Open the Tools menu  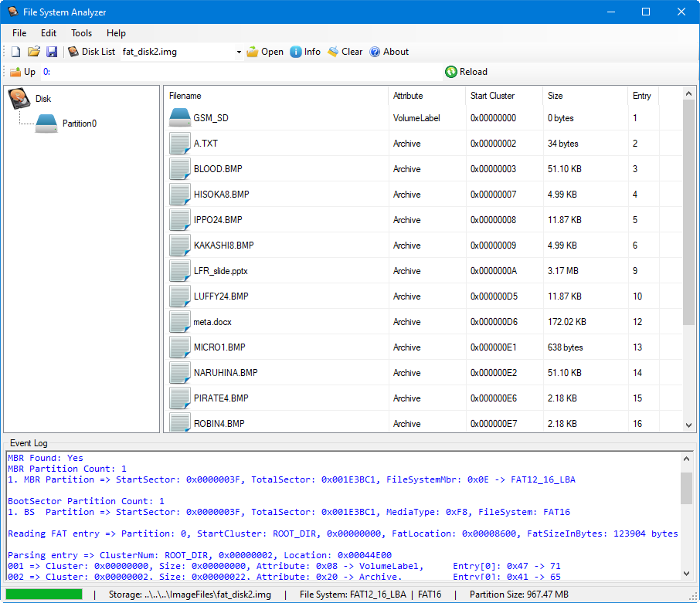pos(82,33)
